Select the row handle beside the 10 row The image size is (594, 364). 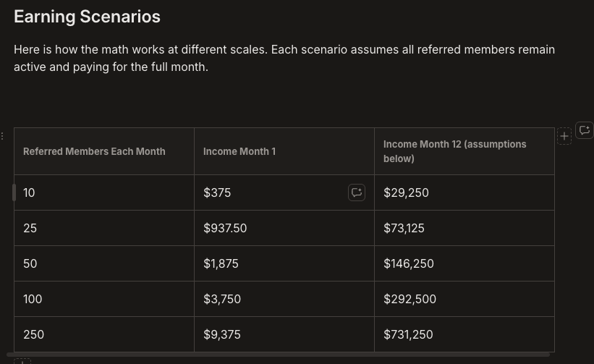14,192
